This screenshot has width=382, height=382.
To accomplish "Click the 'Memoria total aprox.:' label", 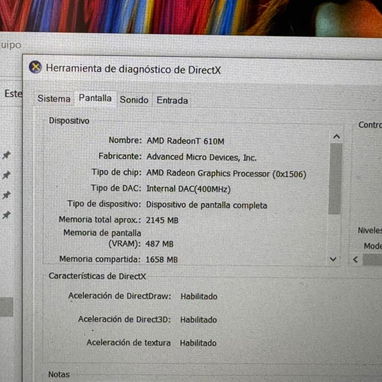I will pos(100,219).
